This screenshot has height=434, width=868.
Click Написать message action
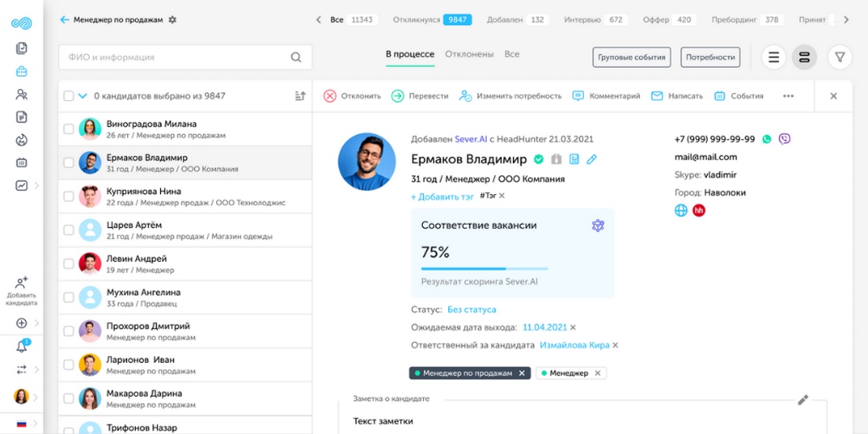point(676,95)
